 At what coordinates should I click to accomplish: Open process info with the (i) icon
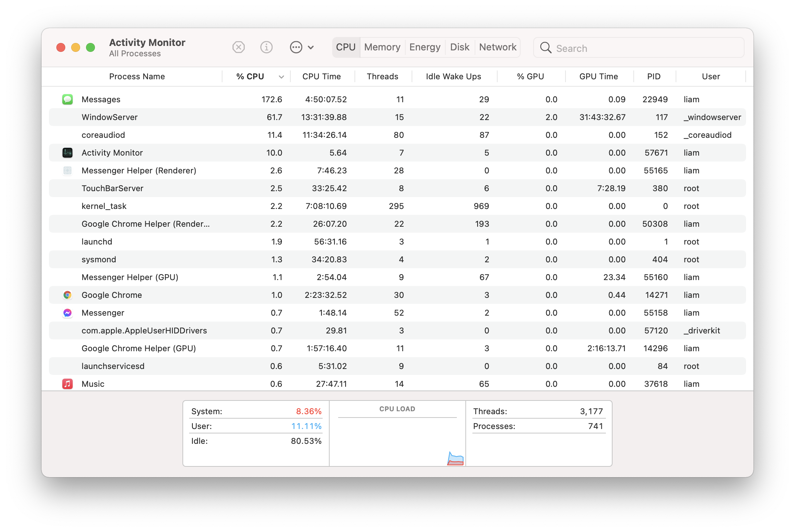coord(266,47)
